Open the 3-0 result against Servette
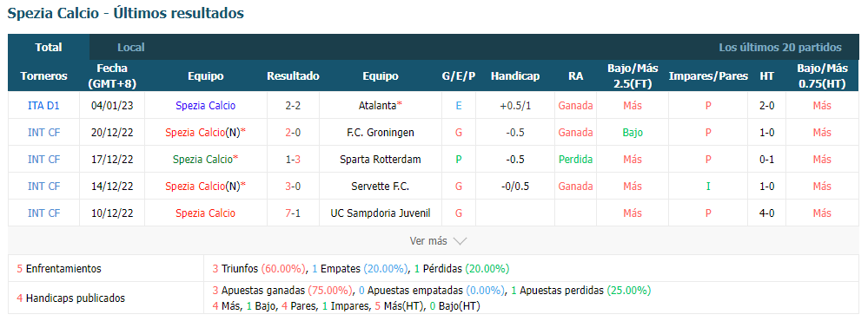Image resolution: width=868 pixels, height=321 pixels. 293,187
